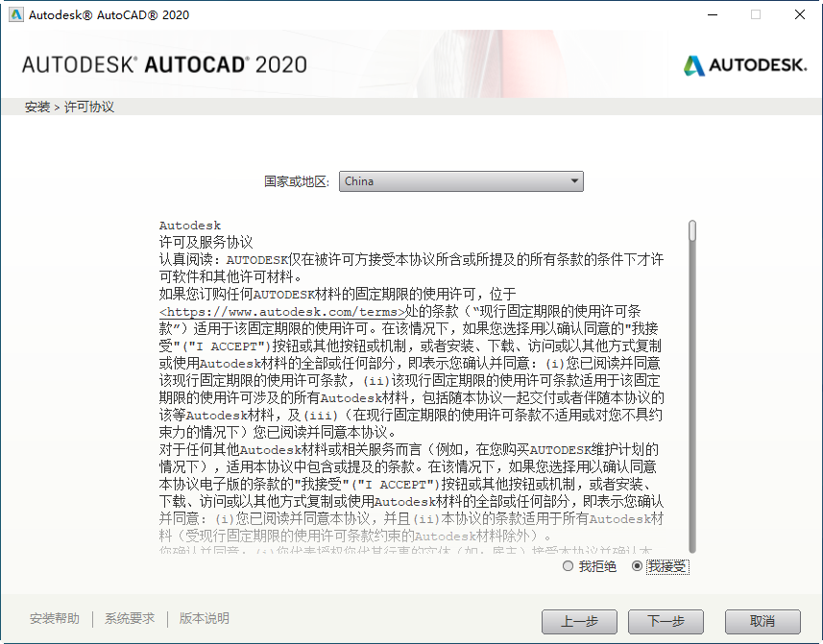Click the 取消 (Cancel) button

click(762, 622)
